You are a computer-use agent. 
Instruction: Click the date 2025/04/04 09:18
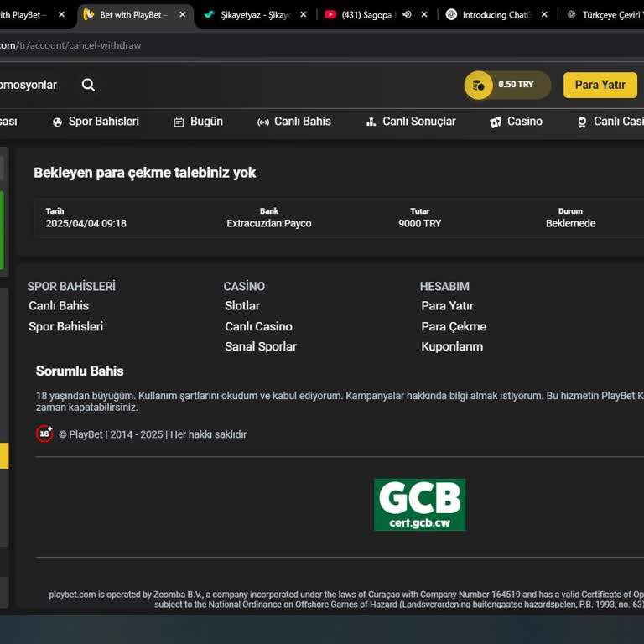[86, 223]
